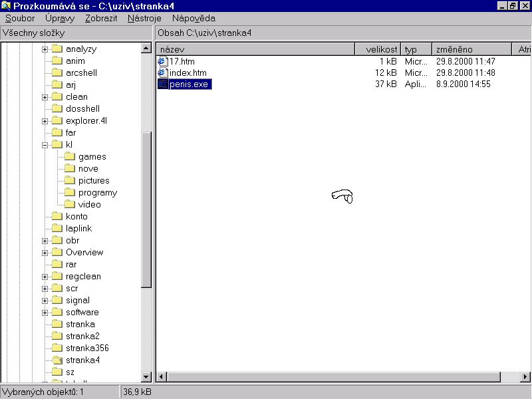
Task: Sort files by změněno column header
Action: pyautogui.click(x=471, y=49)
